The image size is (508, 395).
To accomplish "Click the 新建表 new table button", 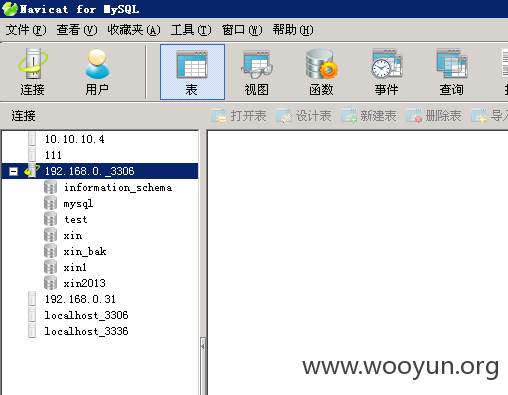I will tap(369, 116).
